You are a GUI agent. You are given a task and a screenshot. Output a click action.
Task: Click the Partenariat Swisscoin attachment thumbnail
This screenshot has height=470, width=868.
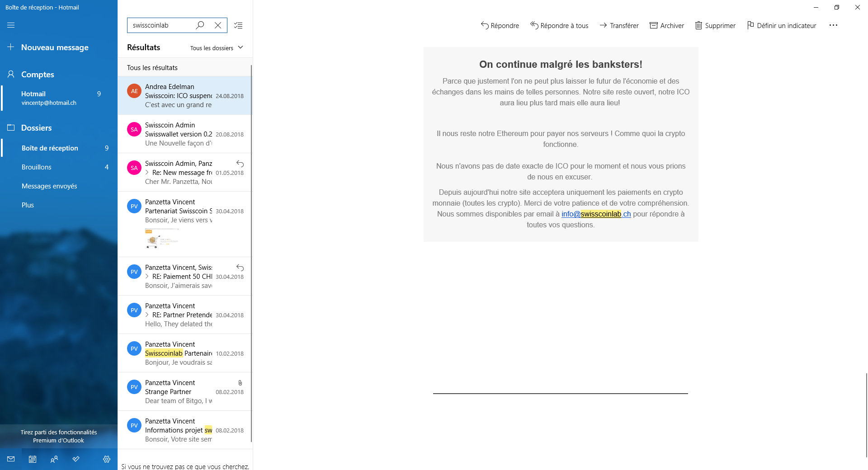click(x=162, y=238)
